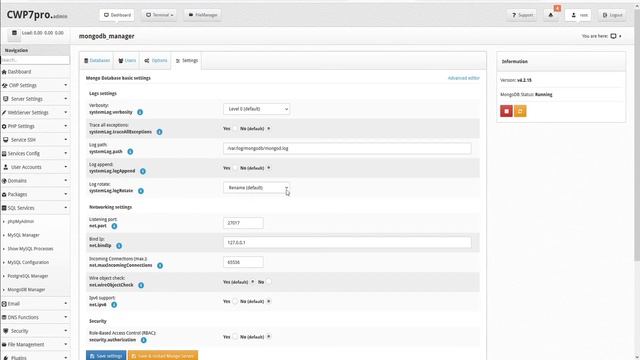This screenshot has width=640, height=360.
Task: Click the info icon next to systemLog.verbosity
Action: pyautogui.click(x=140, y=112)
